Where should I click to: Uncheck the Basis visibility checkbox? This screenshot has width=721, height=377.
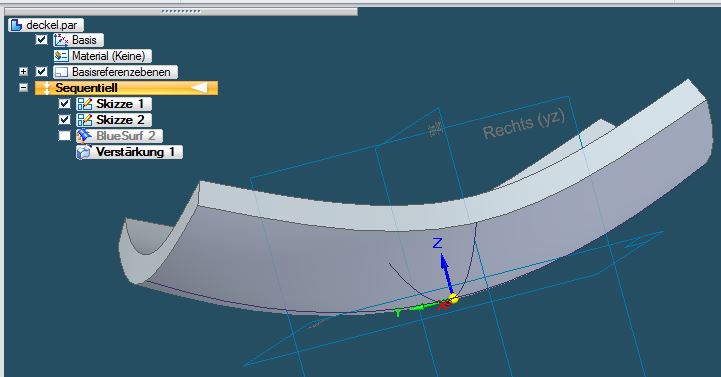[41, 40]
